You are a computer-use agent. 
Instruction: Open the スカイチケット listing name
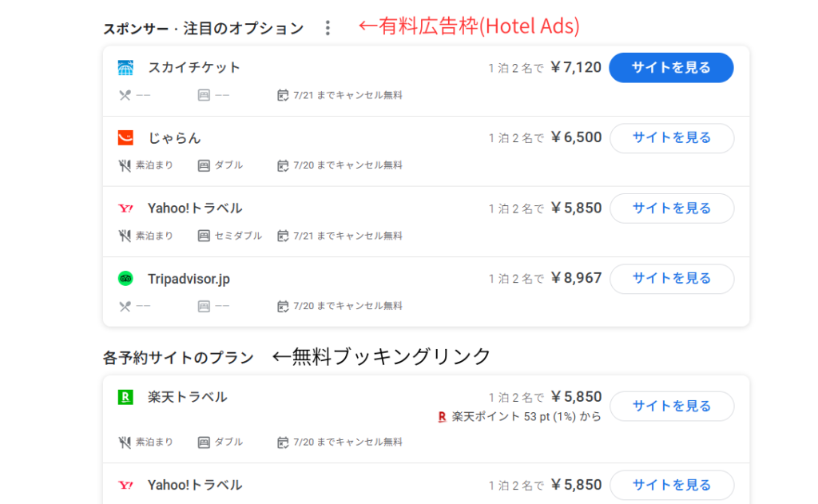pos(194,67)
